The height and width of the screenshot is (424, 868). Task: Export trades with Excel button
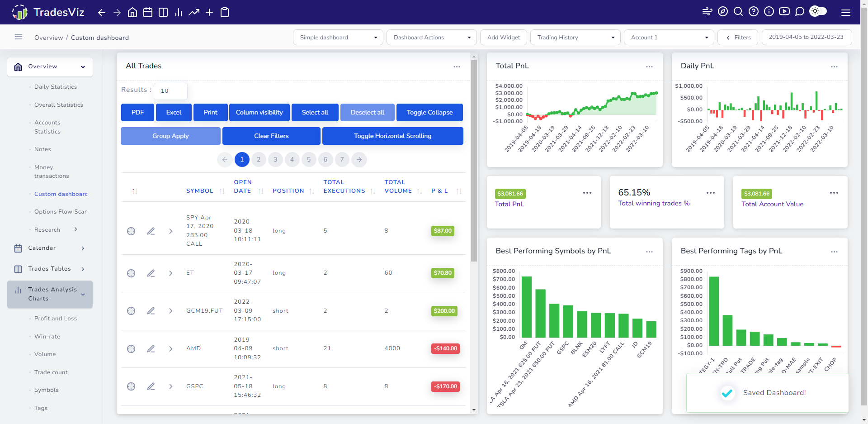click(x=174, y=112)
